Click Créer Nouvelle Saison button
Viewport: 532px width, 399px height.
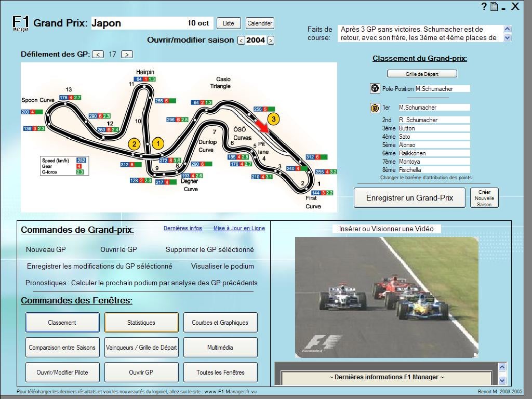484,198
